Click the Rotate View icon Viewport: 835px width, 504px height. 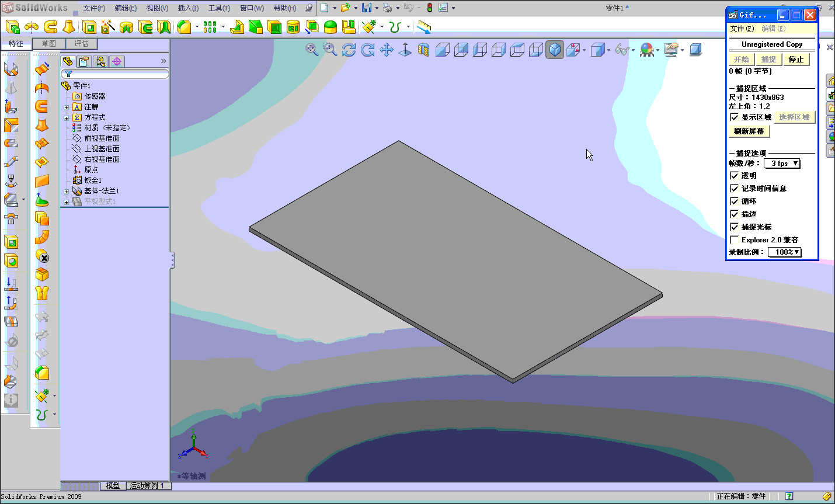(x=349, y=50)
